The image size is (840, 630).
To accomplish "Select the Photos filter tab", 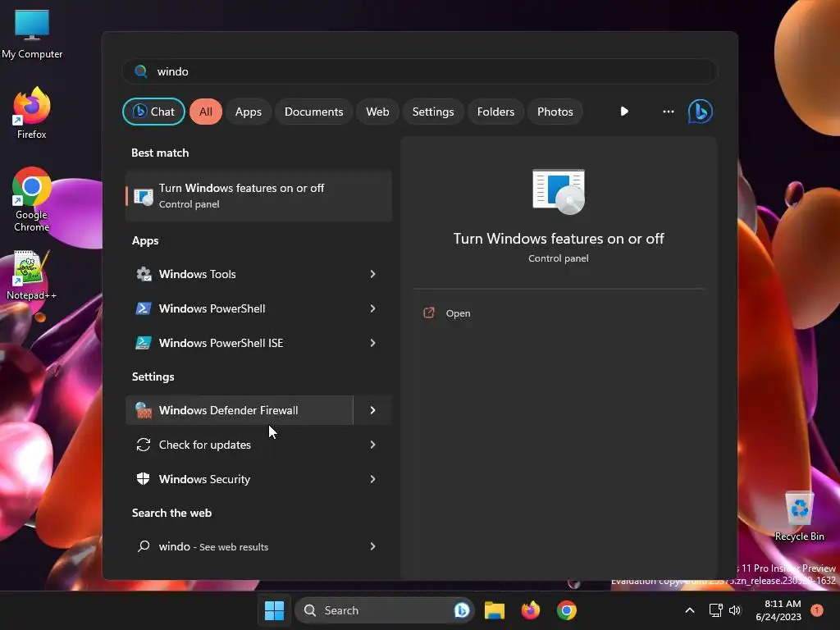I will 555,112.
